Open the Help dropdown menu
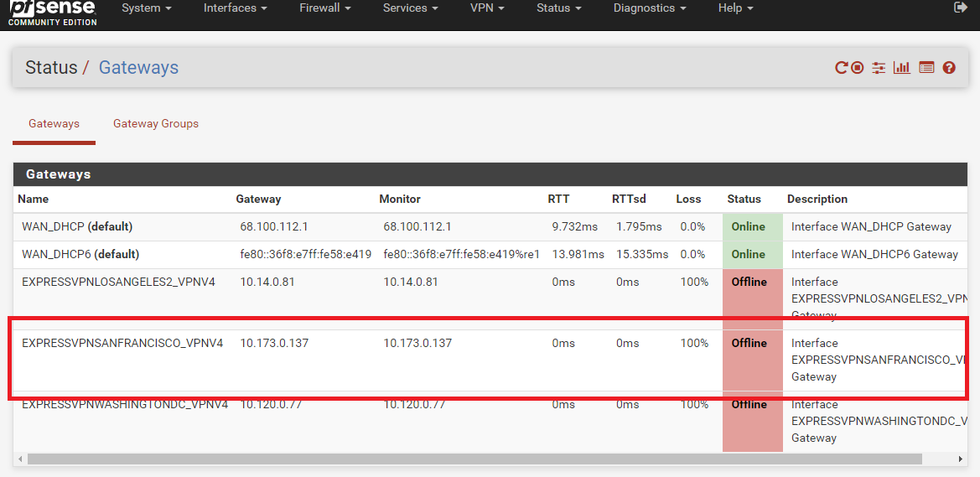 point(735,8)
